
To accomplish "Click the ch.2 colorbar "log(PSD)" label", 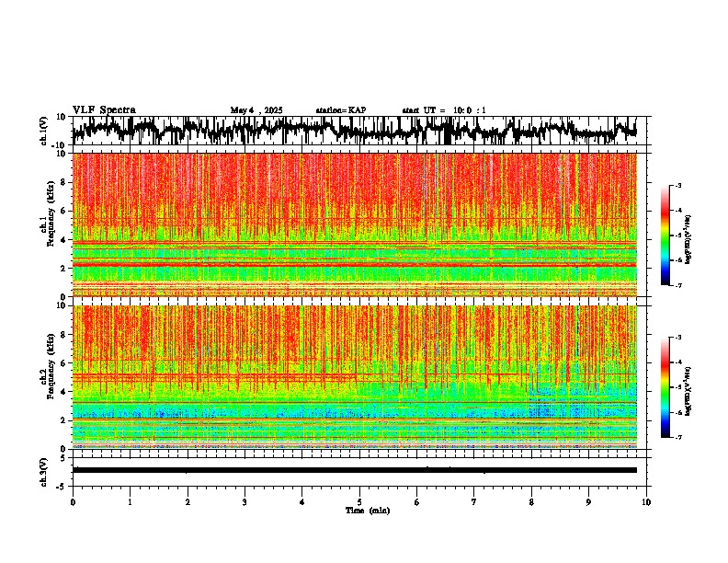I will click(x=688, y=391).
